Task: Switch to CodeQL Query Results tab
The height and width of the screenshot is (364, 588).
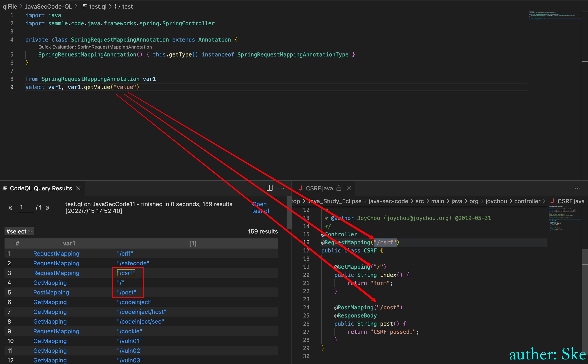Action: pyautogui.click(x=41, y=188)
